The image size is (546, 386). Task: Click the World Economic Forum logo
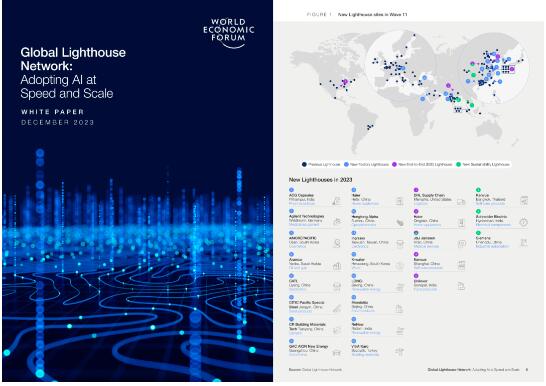coord(228,33)
